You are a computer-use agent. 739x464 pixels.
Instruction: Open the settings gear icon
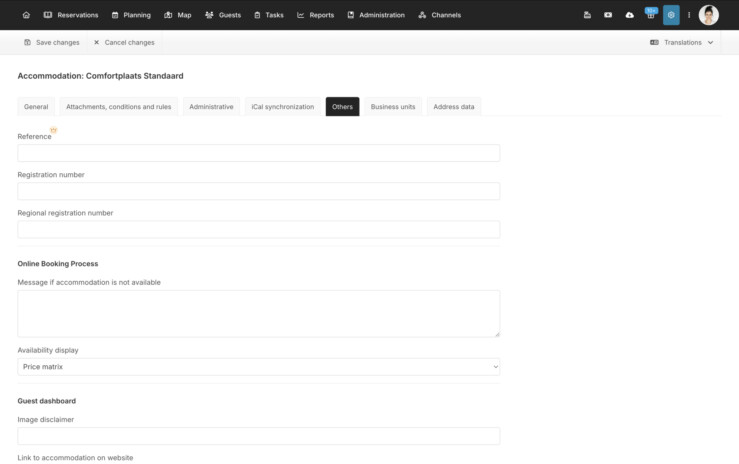(671, 15)
